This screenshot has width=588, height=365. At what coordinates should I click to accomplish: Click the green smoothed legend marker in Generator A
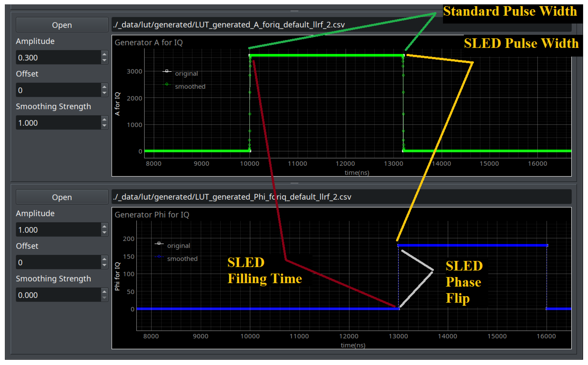point(167,84)
